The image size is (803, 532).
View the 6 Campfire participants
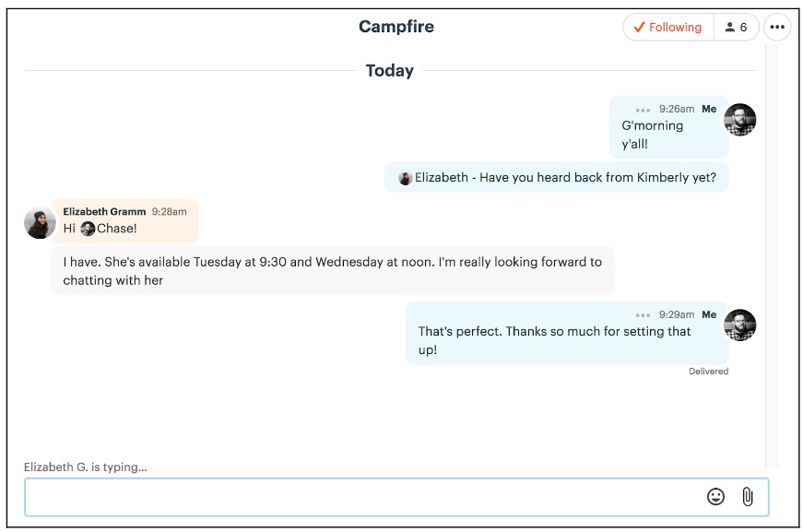pos(735,27)
